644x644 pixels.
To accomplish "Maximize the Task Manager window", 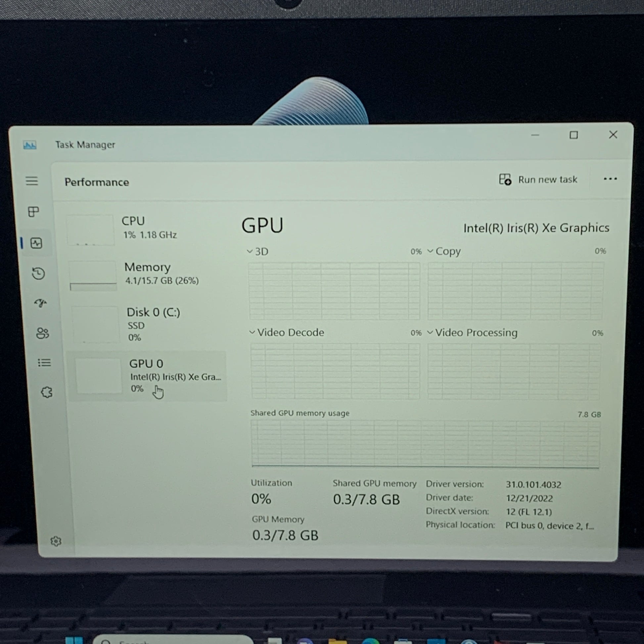I will pyautogui.click(x=573, y=135).
